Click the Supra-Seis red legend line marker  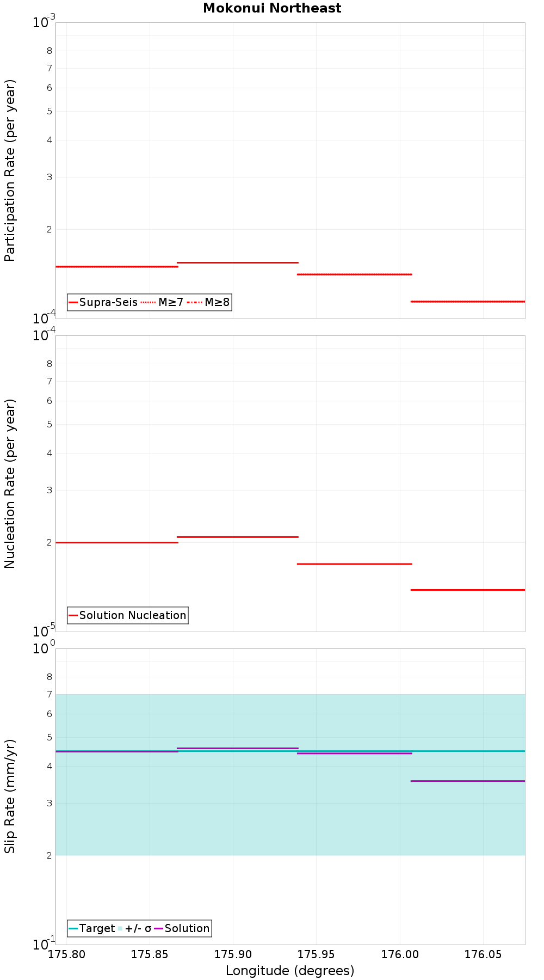(73, 302)
